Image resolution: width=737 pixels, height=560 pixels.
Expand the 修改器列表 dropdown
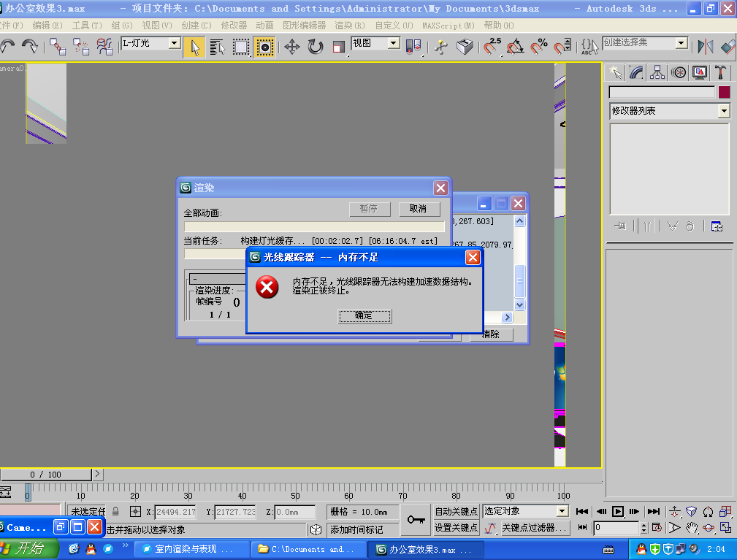pos(724,111)
